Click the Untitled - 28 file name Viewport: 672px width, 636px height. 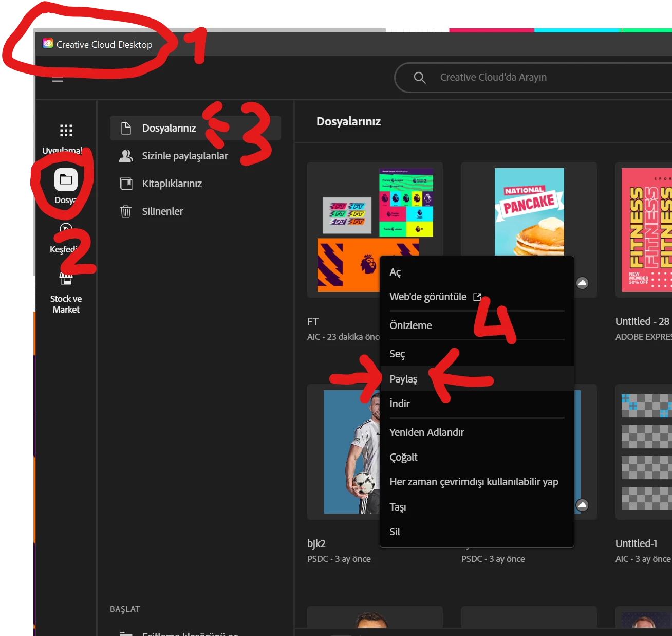tap(642, 321)
